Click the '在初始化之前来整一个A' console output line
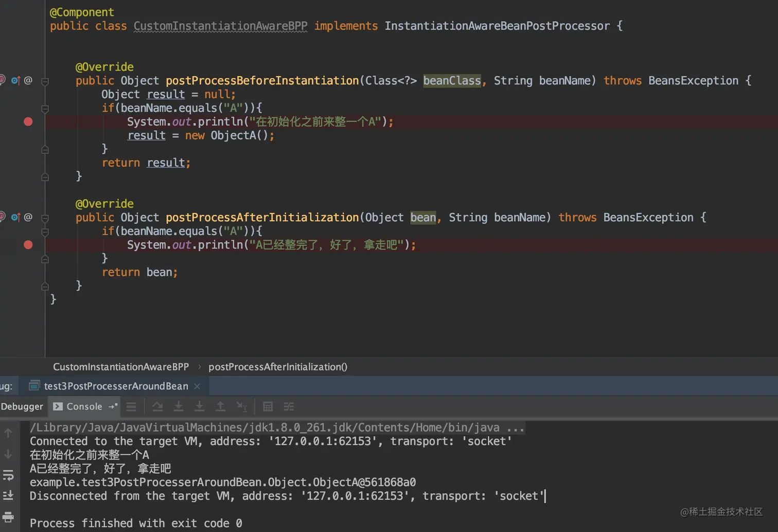 (x=90, y=455)
